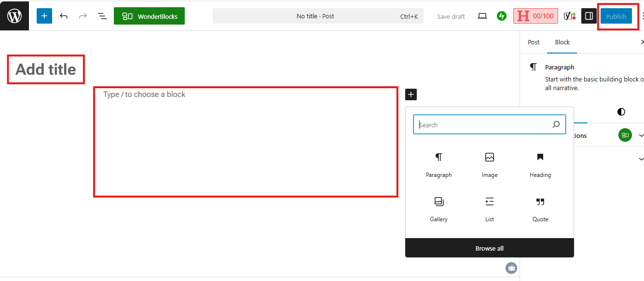Open the AI assistant bubble icon
This screenshot has height=281, width=644.
tap(511, 268)
